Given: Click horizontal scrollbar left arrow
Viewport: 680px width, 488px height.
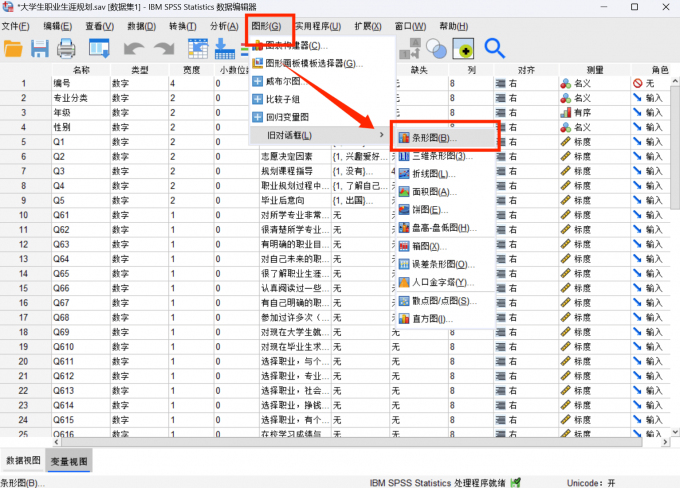Looking at the screenshot, I should [x=56, y=442].
